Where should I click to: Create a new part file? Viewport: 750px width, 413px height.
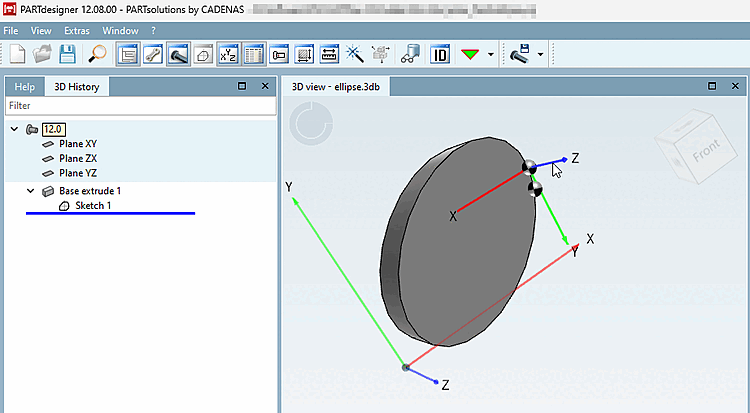point(18,54)
